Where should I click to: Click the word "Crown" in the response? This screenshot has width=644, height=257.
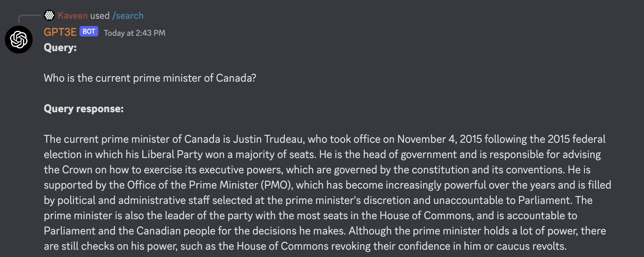coord(77,170)
